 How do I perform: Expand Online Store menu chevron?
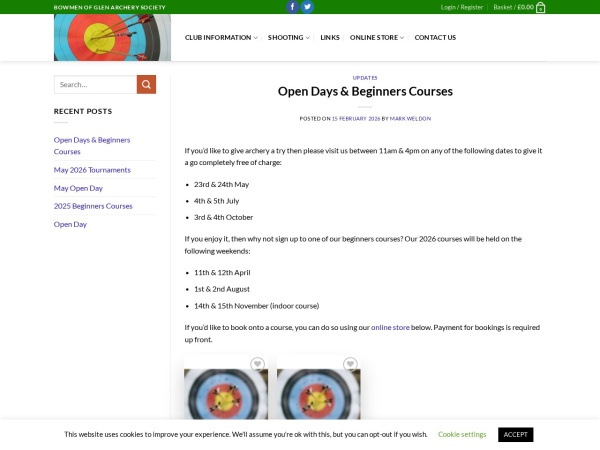(402, 38)
